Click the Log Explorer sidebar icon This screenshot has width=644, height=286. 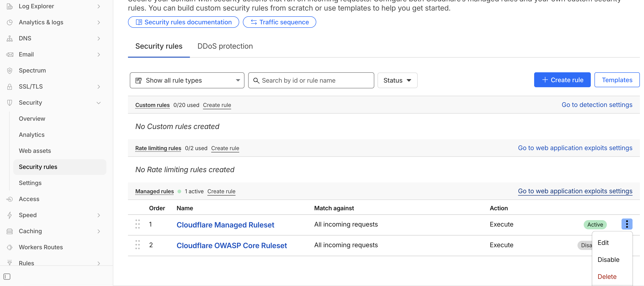pos(9,6)
